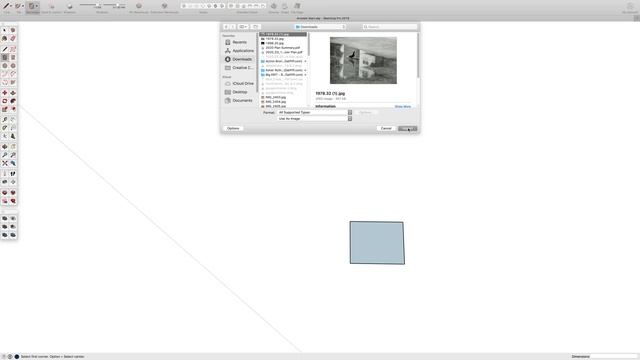Select the Eraser tool in left toolbar
640x360 pixels.
[13, 38]
